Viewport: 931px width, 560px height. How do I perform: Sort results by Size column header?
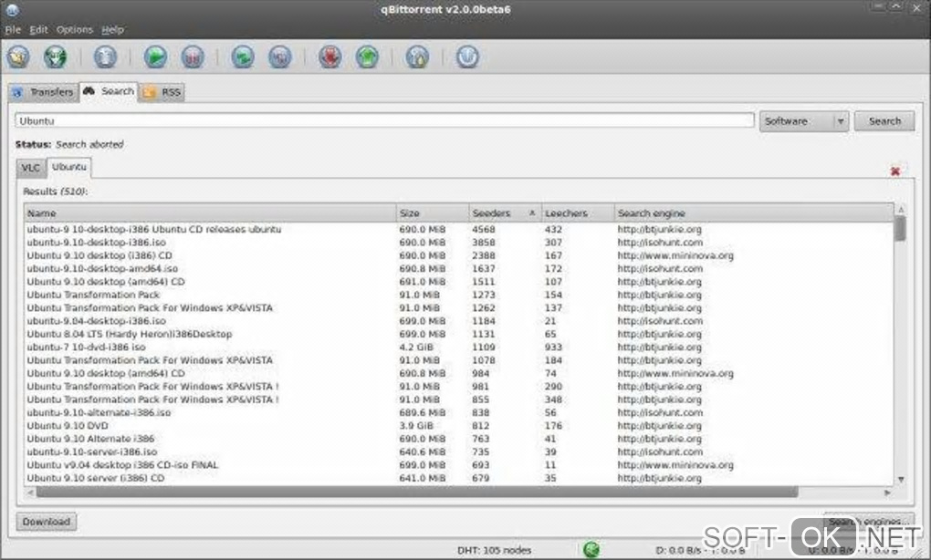pos(433,213)
